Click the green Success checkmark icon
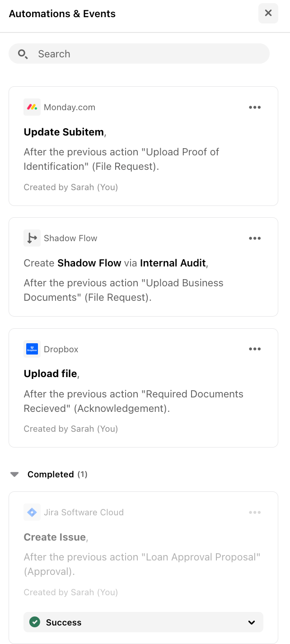Image resolution: width=290 pixels, height=644 pixels. (x=34, y=622)
